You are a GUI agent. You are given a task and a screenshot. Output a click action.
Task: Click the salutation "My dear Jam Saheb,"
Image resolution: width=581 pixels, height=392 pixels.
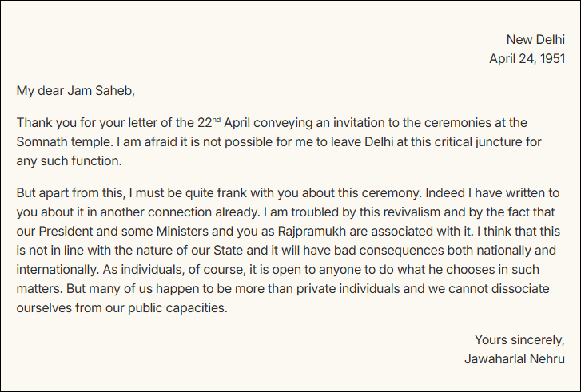[x=70, y=90]
